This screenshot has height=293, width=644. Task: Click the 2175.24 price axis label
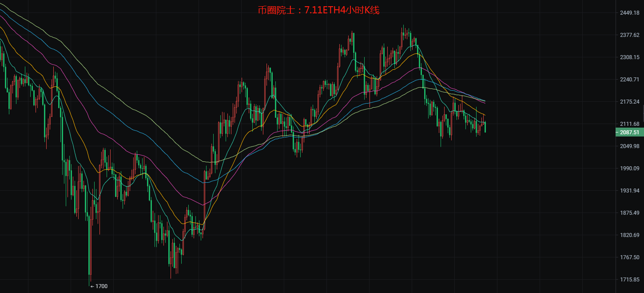click(629, 101)
